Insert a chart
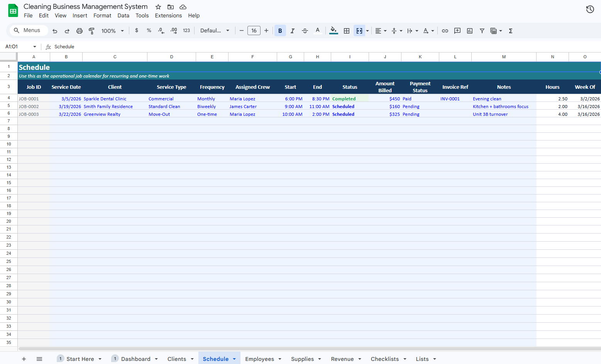601x364 pixels. [470, 31]
